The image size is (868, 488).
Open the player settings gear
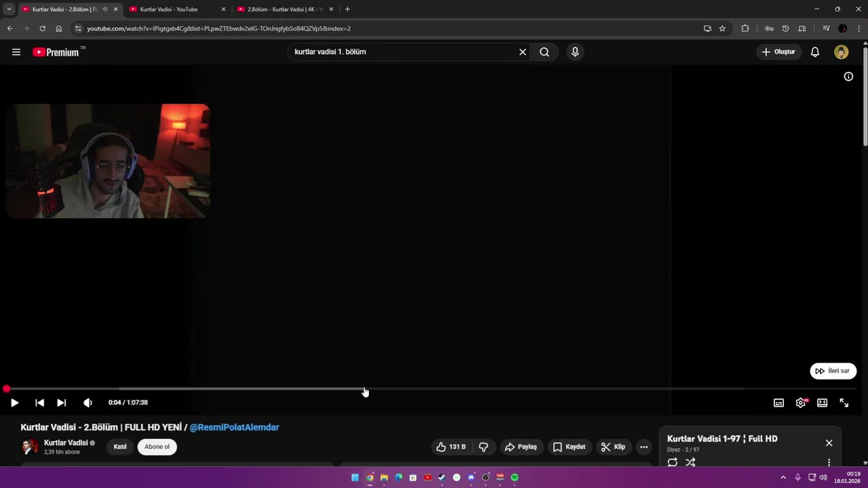pos(801,403)
